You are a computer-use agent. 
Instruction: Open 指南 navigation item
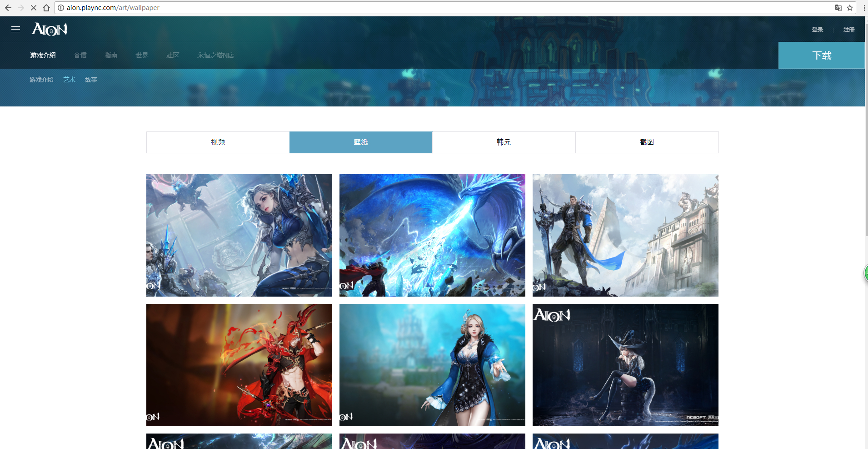point(111,55)
